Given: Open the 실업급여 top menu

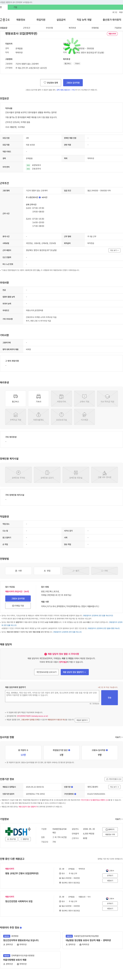Looking at the screenshot, I should click(61, 20).
